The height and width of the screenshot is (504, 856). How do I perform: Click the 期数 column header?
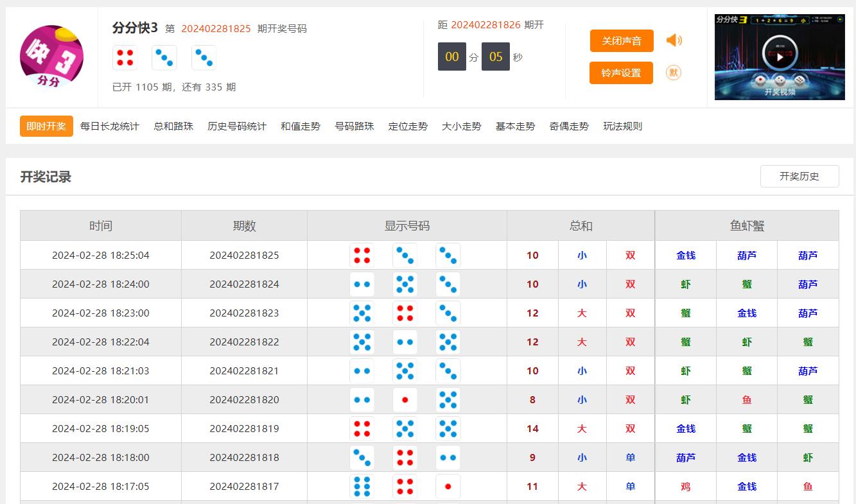[244, 225]
